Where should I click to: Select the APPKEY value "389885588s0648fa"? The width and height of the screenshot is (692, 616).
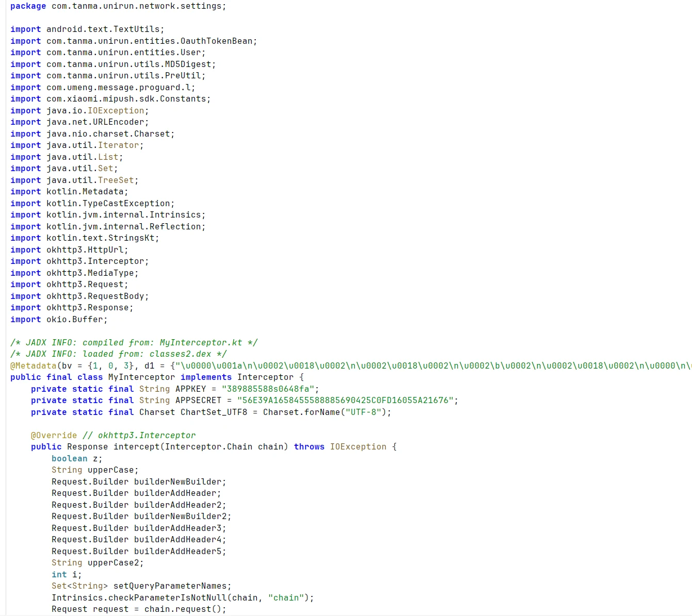(268, 389)
